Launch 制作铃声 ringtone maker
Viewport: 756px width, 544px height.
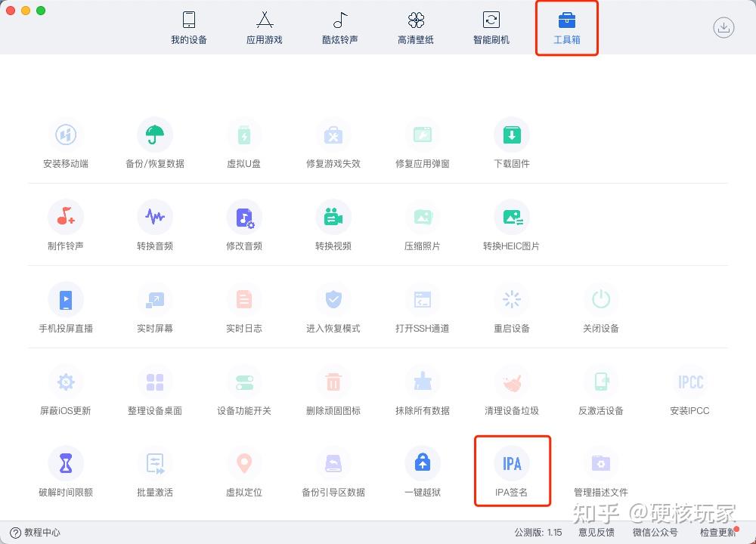tap(66, 218)
